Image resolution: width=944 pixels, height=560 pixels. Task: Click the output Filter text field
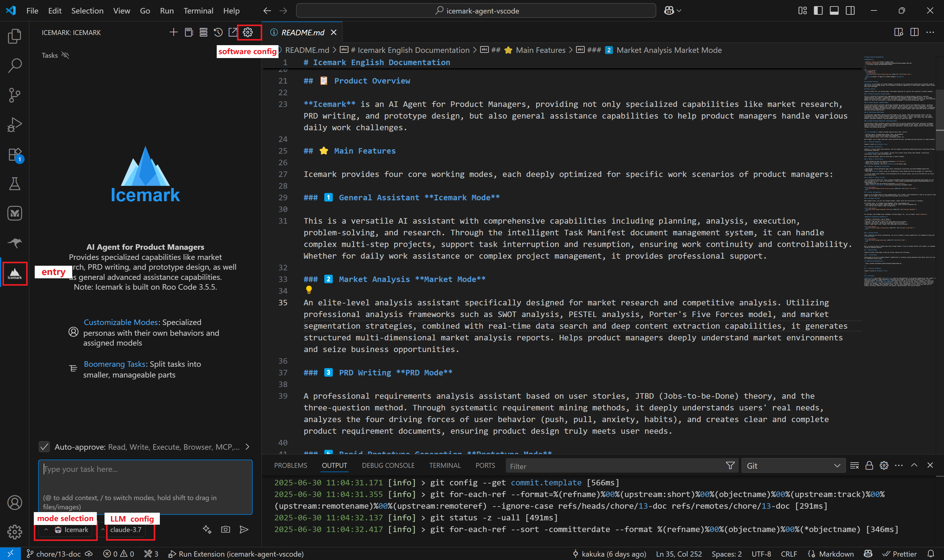615,466
